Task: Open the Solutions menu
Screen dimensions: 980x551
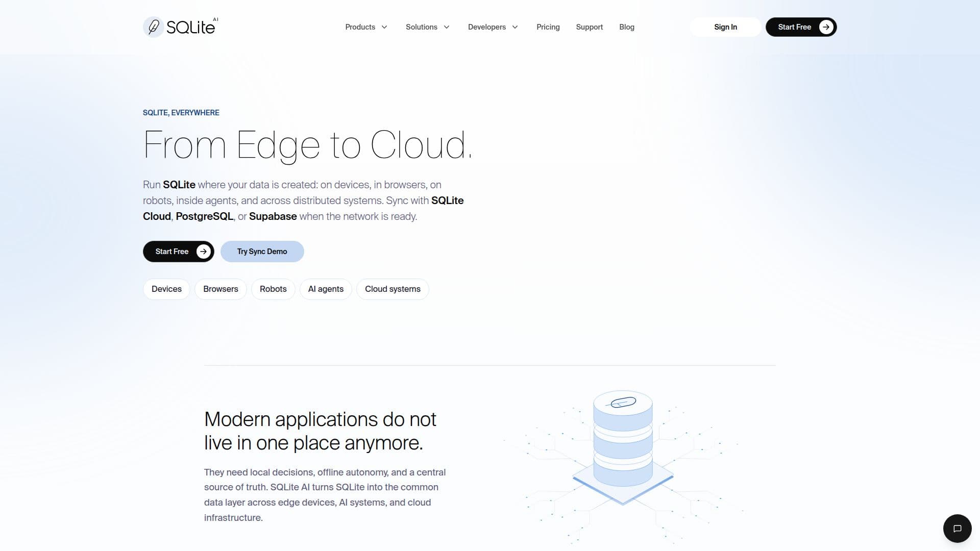Action: point(428,27)
